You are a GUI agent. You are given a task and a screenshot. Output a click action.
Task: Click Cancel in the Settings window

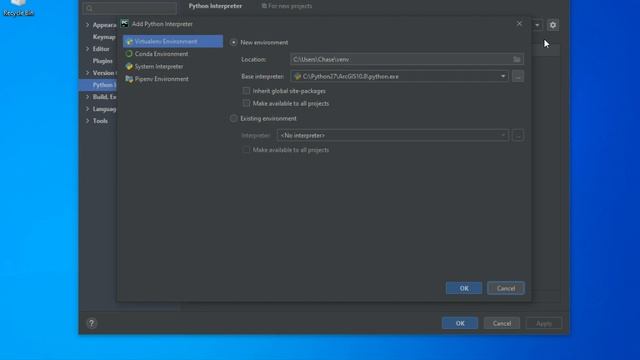click(502, 323)
